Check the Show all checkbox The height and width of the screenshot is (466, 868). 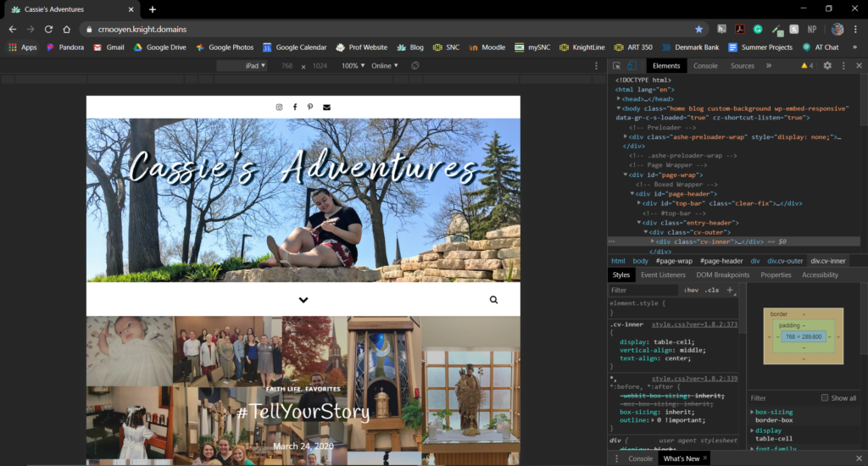[825, 397]
